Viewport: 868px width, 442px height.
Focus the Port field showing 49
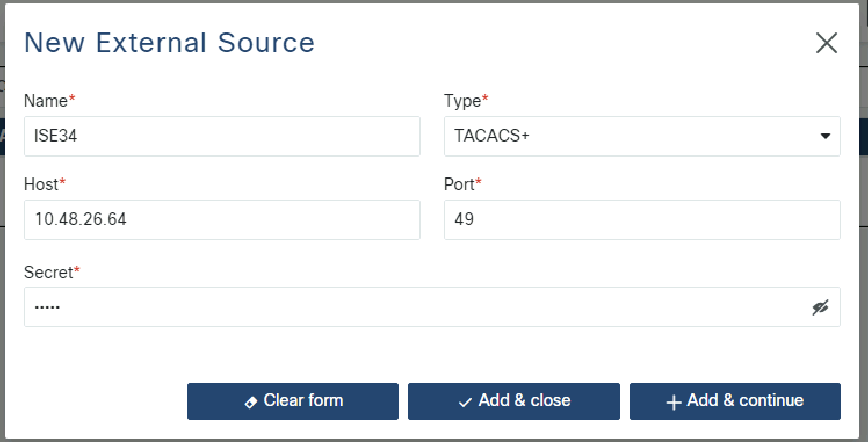[x=642, y=220]
